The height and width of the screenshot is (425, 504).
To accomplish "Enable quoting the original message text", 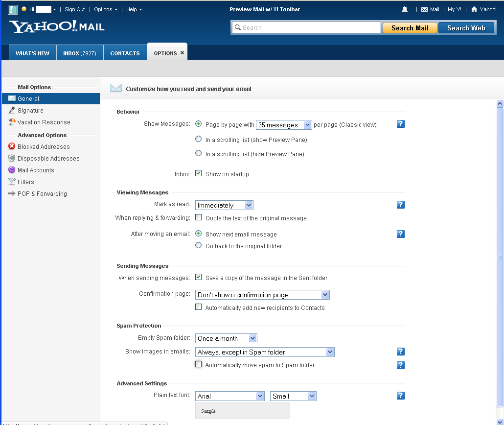I will [x=199, y=217].
